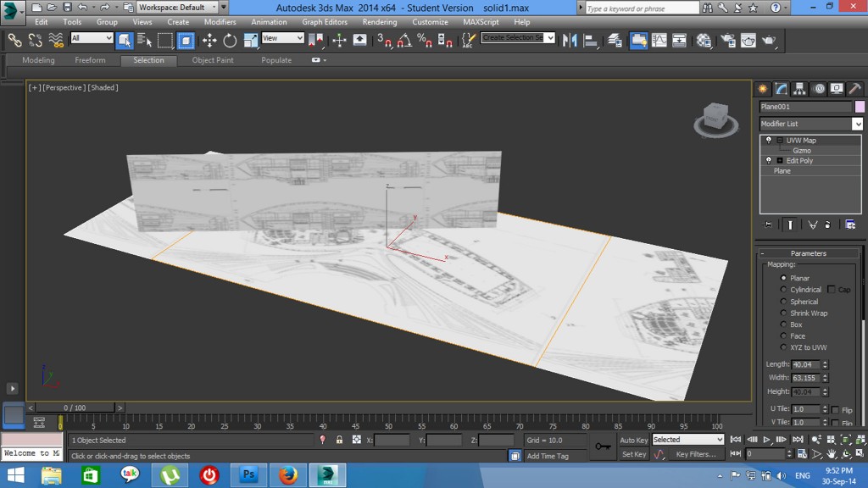Click the Set Key button

pyautogui.click(x=633, y=454)
